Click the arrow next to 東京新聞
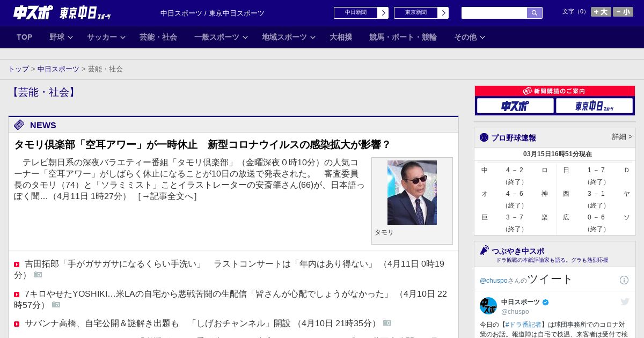This screenshot has height=338, width=644. pyautogui.click(x=443, y=13)
